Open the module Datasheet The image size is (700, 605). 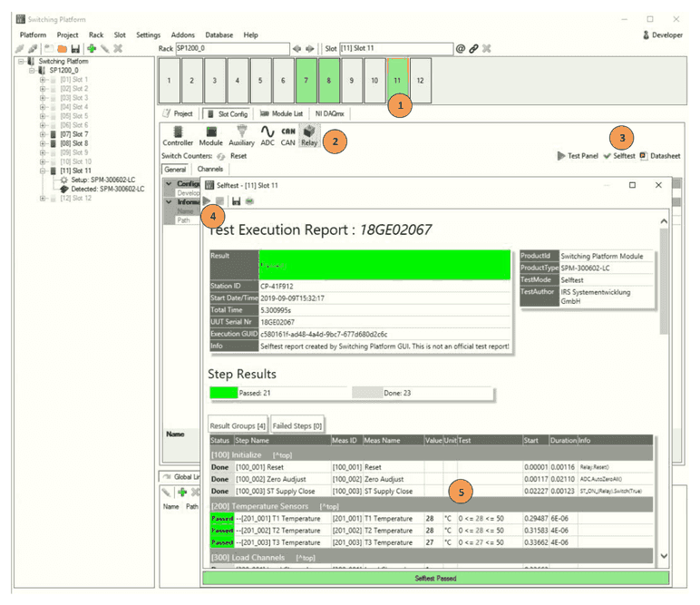pyautogui.click(x=660, y=156)
